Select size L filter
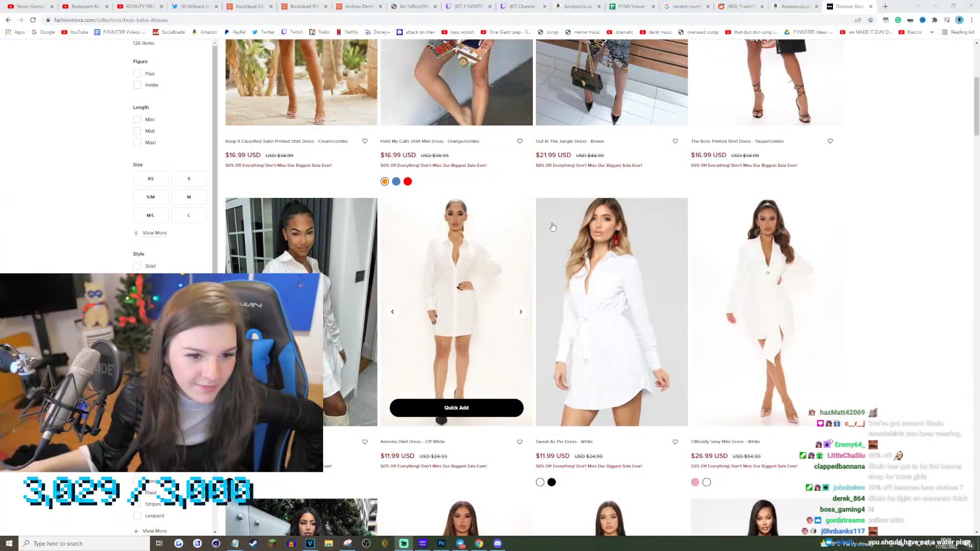The width and height of the screenshot is (980, 551). [x=189, y=215]
